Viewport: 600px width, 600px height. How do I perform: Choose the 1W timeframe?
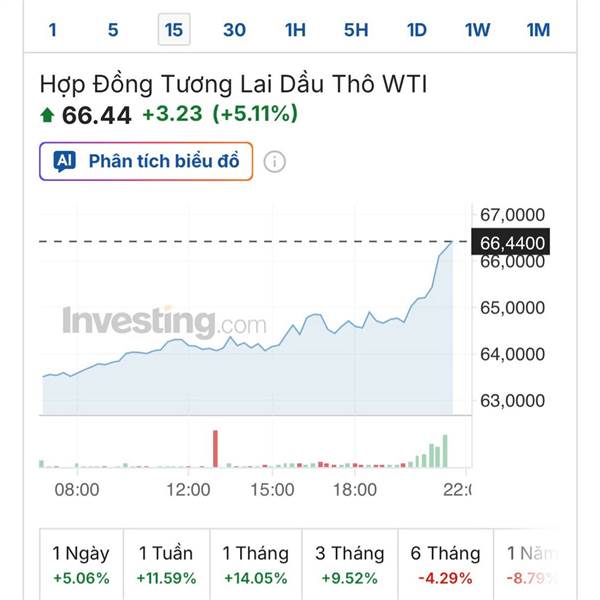pos(477,30)
